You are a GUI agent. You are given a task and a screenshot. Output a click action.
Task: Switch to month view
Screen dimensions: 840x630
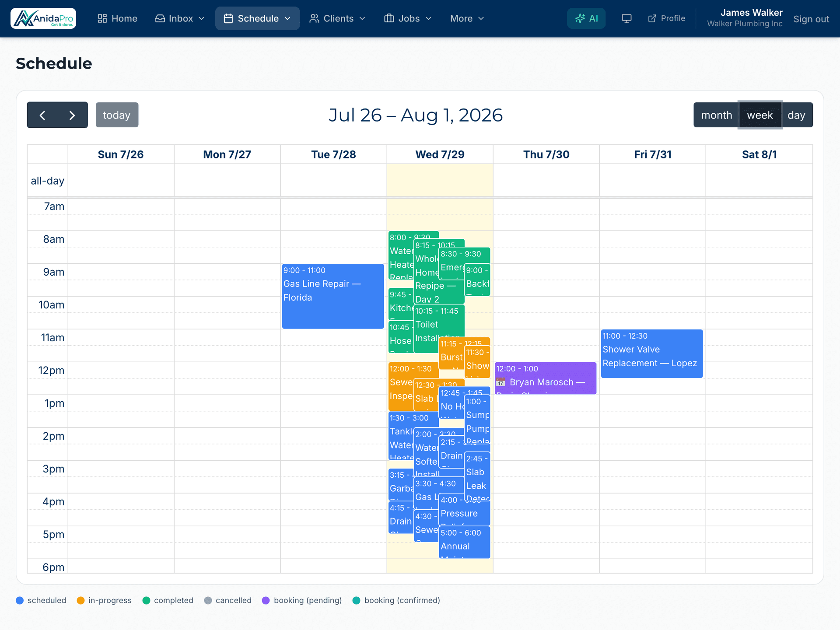point(716,115)
